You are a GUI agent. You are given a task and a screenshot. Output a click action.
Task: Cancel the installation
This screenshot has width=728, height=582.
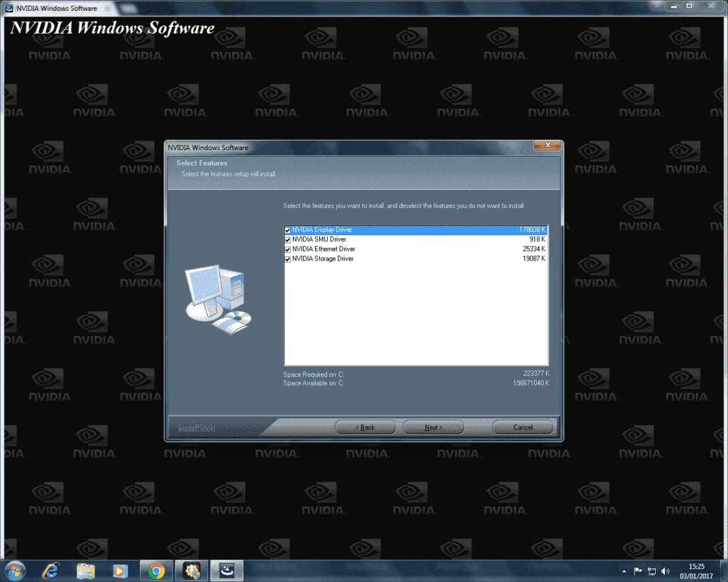tap(523, 427)
